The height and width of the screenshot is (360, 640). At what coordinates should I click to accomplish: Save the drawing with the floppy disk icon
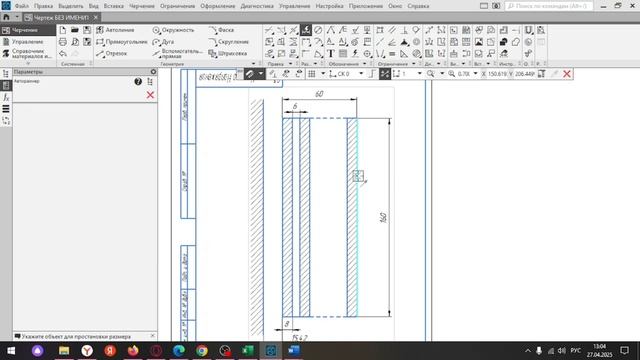click(x=87, y=30)
